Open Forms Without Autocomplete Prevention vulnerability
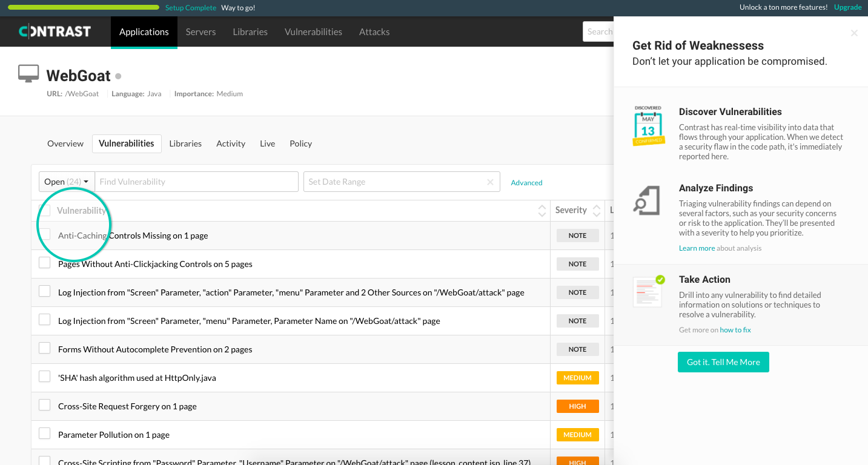The height and width of the screenshot is (465, 868). coord(155,349)
